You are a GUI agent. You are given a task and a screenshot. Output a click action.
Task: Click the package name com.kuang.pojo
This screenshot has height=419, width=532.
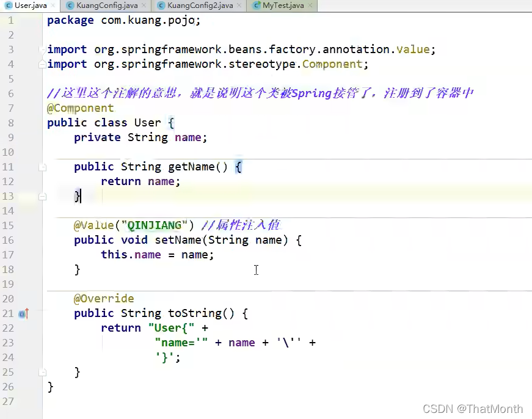pyautogui.click(x=148, y=20)
